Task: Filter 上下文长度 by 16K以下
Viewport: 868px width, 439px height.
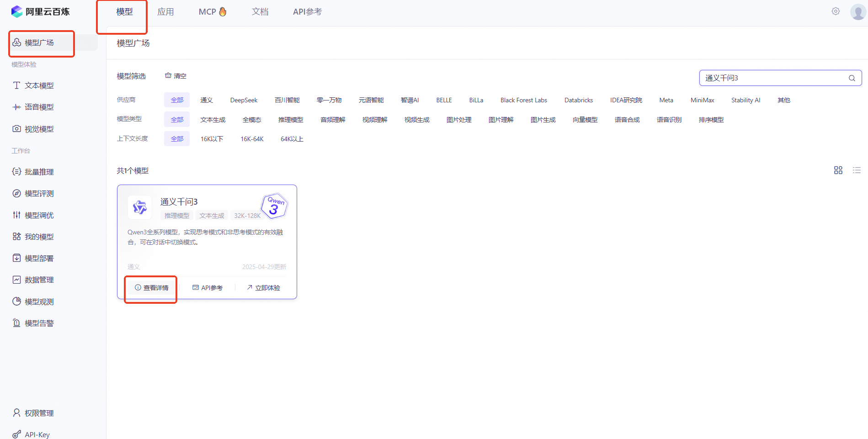Action: (212, 139)
